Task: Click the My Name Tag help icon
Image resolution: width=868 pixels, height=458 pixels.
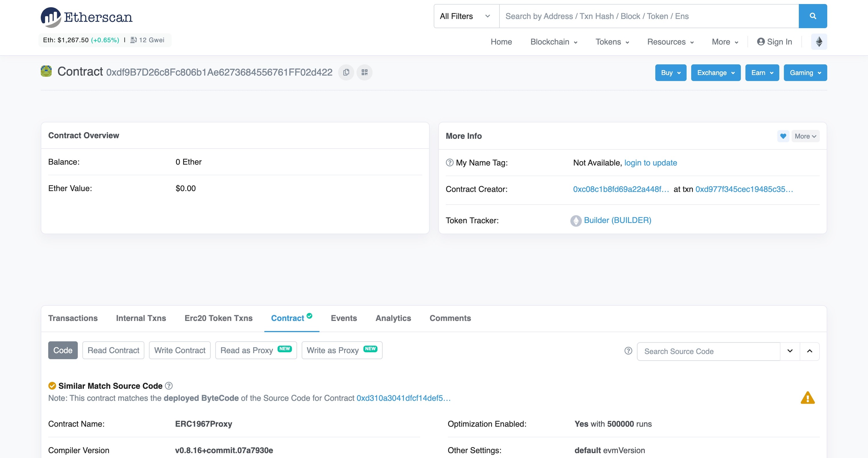Action: 449,163
